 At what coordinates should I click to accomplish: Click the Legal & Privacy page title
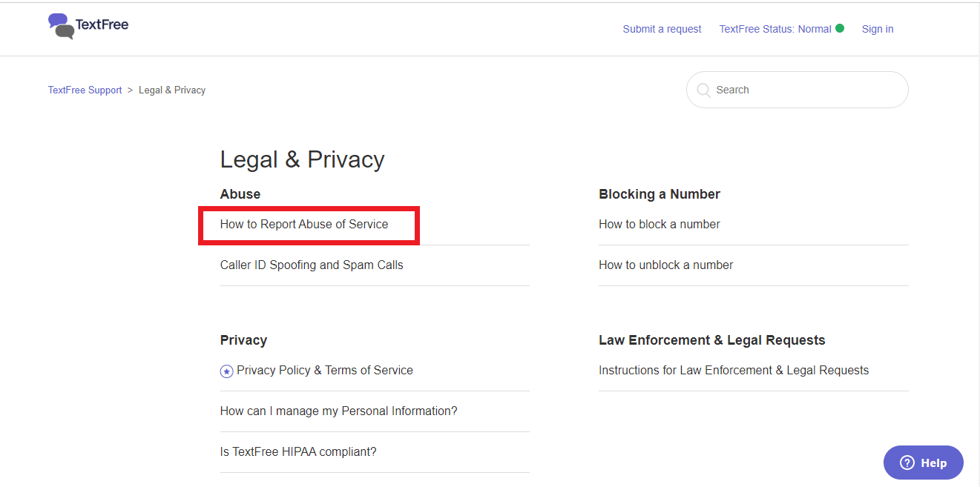[x=303, y=159]
